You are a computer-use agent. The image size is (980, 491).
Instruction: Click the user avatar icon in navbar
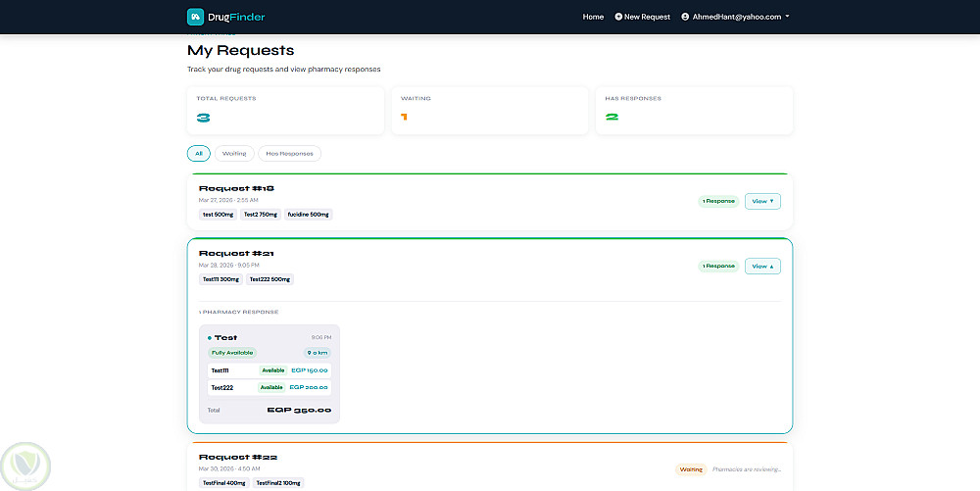click(685, 17)
